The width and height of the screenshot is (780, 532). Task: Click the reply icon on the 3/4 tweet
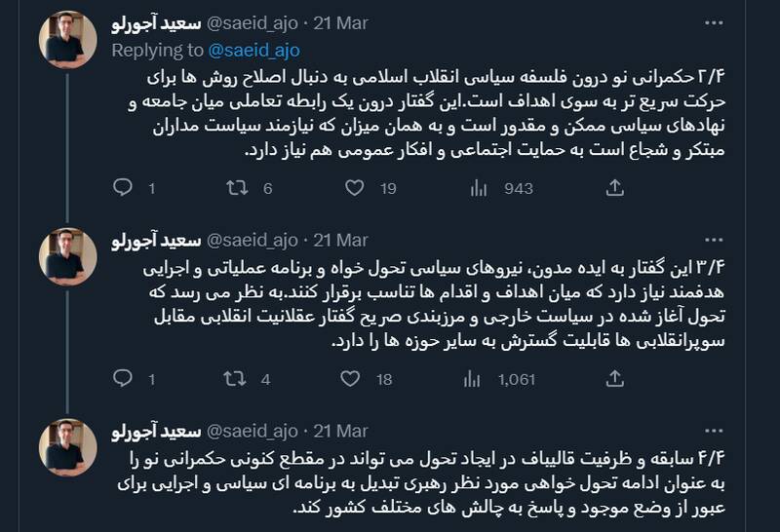tap(123, 379)
